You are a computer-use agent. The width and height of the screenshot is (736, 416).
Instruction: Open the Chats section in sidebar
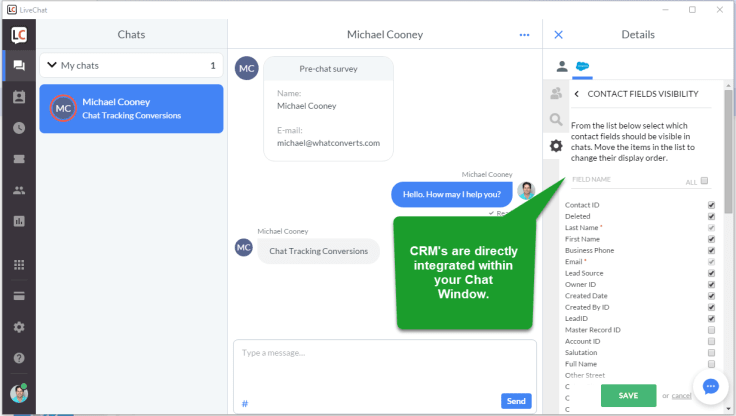[x=19, y=65]
